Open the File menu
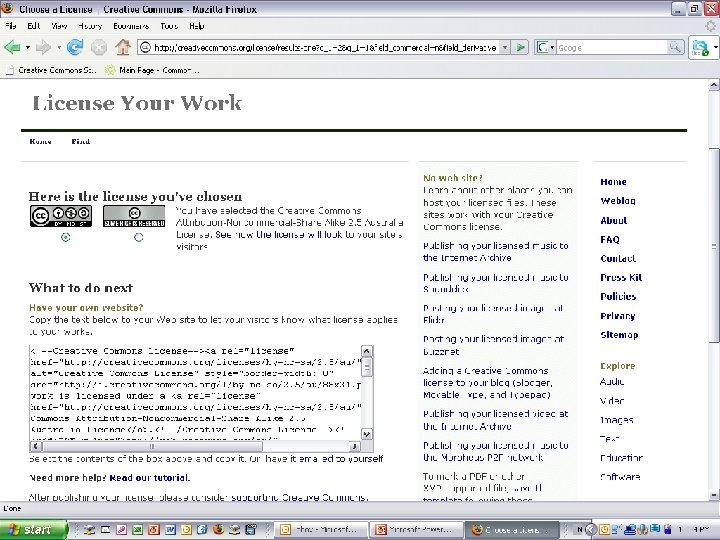 [x=11, y=26]
